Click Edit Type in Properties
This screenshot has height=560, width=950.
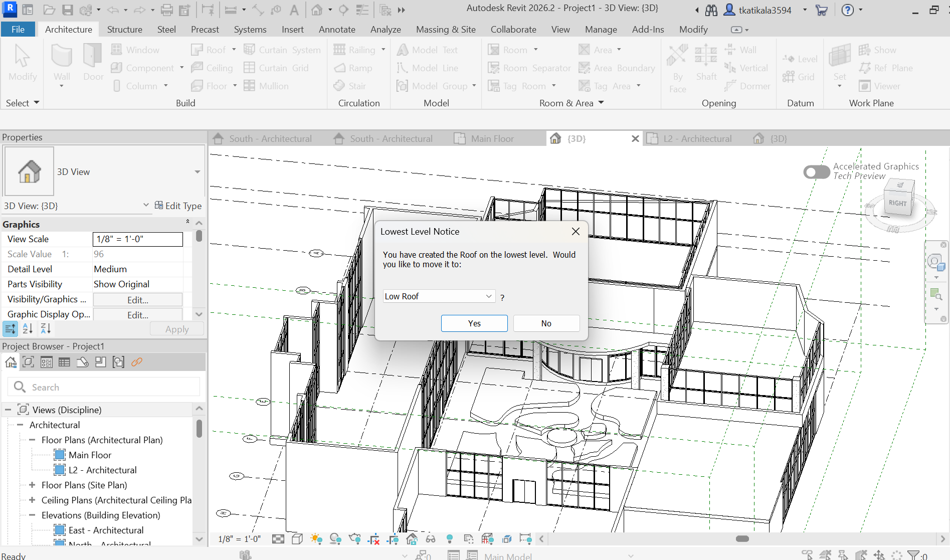pyautogui.click(x=178, y=206)
